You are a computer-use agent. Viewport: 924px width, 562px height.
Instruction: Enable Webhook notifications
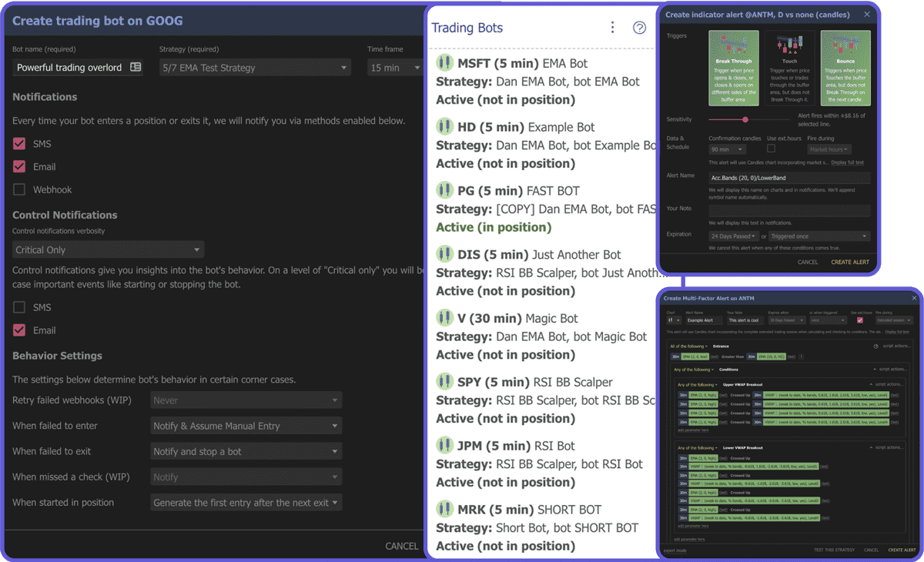click(x=18, y=189)
